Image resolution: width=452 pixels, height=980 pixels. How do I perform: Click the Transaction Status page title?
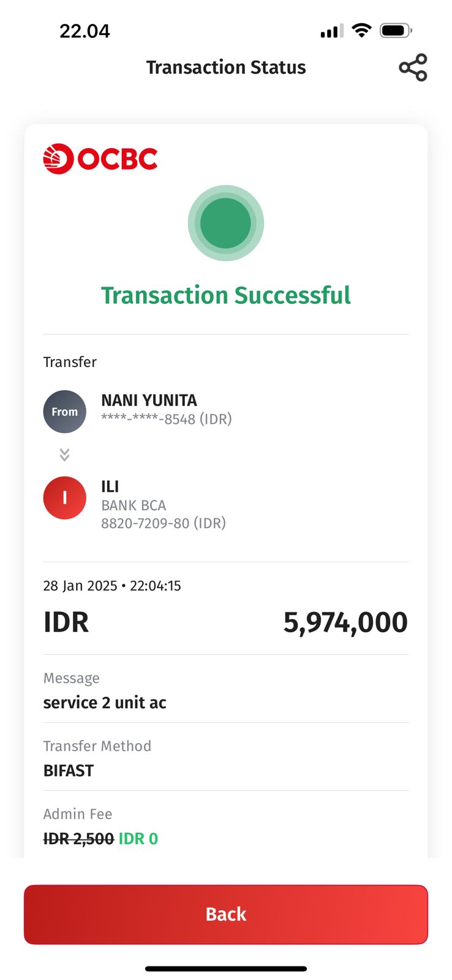pyautogui.click(x=225, y=67)
